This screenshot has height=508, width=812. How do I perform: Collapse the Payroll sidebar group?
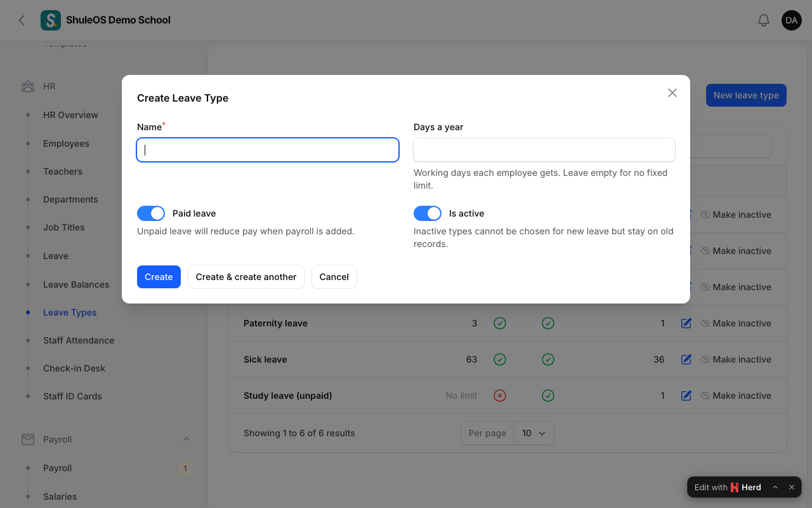(187, 439)
